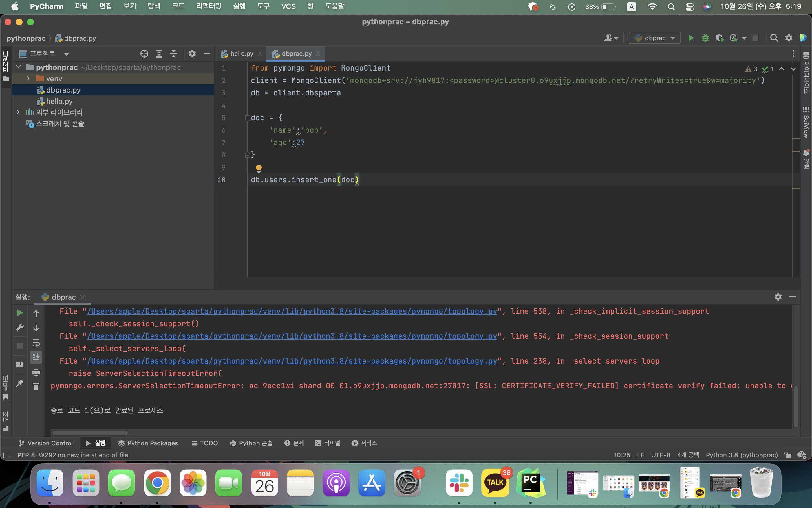Image resolution: width=812 pixels, height=508 pixels.
Task: Toggle the Bookmarks sidebar strip button
Action: click(x=6, y=388)
